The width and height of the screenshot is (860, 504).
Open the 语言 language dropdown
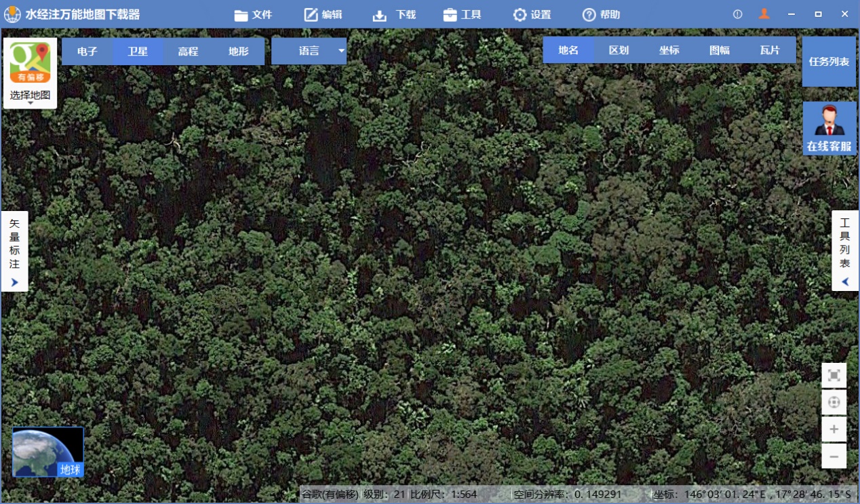[x=309, y=51]
